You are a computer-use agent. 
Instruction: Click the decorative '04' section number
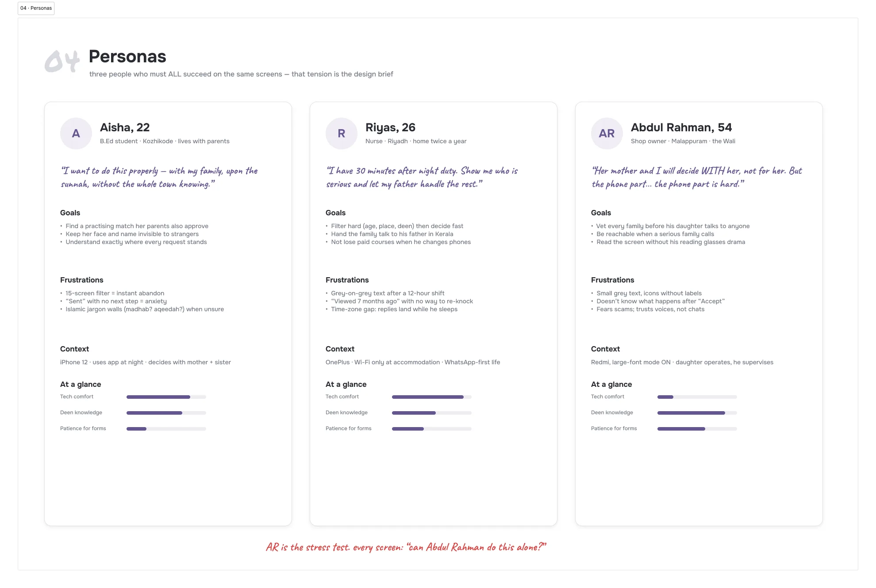(62, 61)
